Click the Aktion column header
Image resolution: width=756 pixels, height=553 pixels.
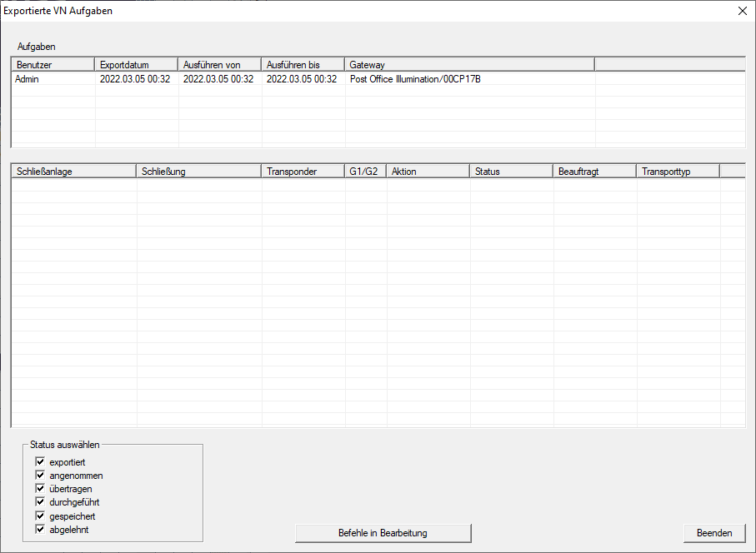point(428,171)
